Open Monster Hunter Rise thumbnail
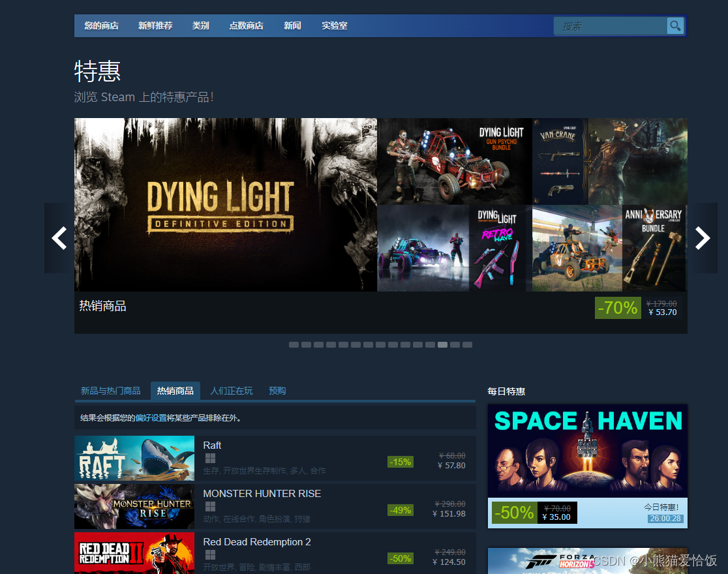 134,506
